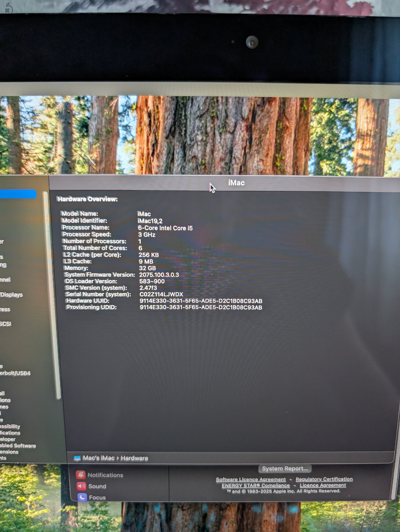The image size is (400, 532).
Task: Click Hardware in the path bar
Action: [x=134, y=458]
